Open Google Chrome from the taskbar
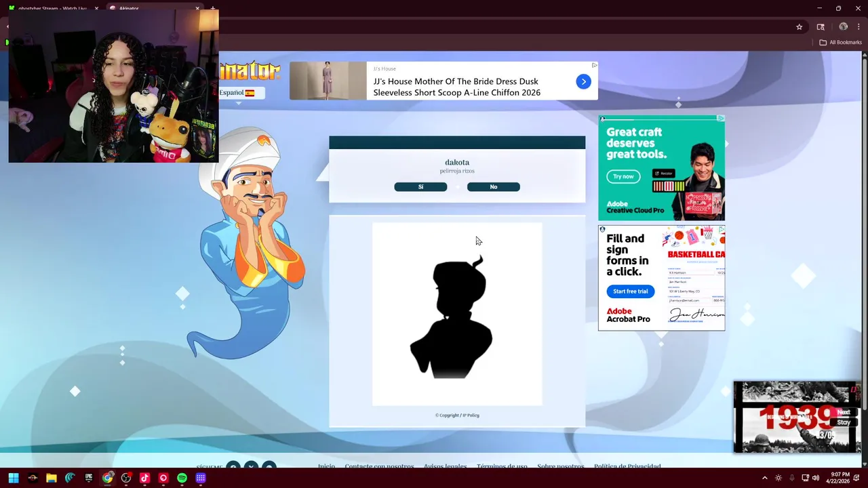This screenshot has width=868, height=488. [x=108, y=478]
